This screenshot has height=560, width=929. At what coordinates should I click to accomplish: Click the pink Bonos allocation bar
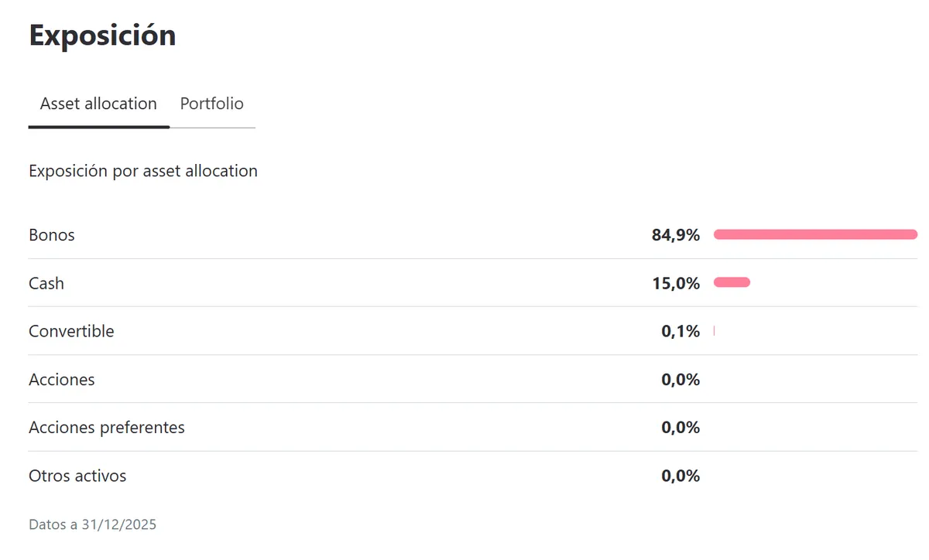(814, 234)
